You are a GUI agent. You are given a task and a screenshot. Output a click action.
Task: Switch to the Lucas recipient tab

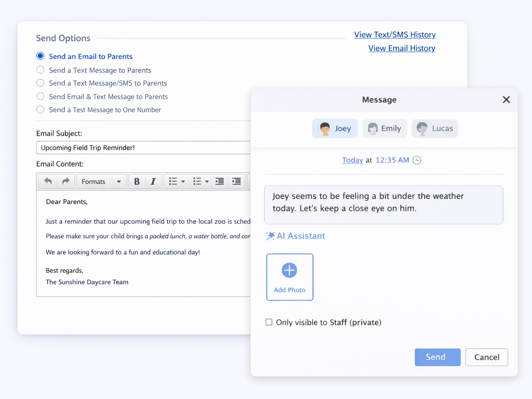click(x=435, y=128)
